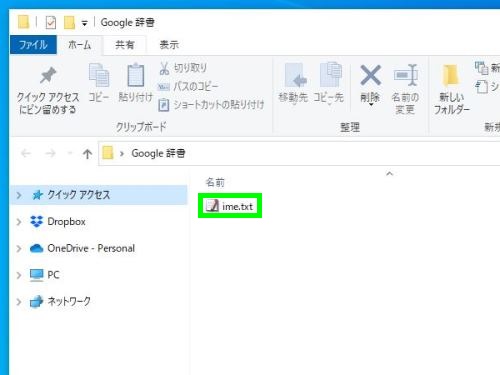Go forward with the right arrow

(50, 153)
